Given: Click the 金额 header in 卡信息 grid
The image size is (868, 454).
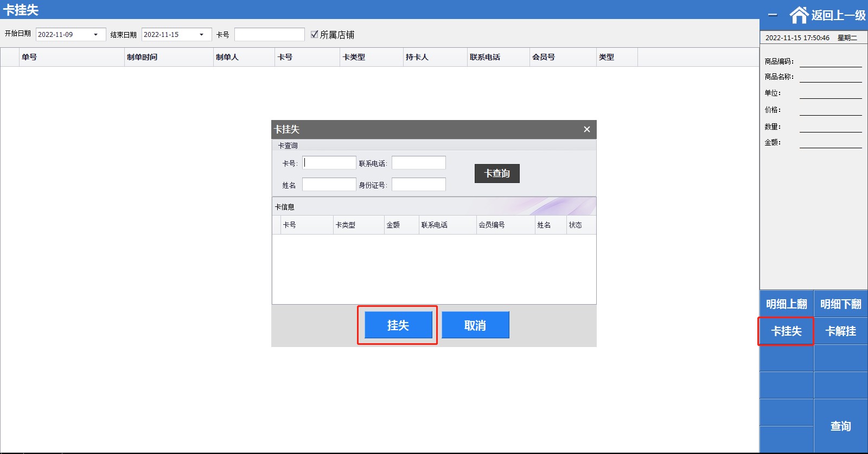Looking at the screenshot, I should point(401,225).
